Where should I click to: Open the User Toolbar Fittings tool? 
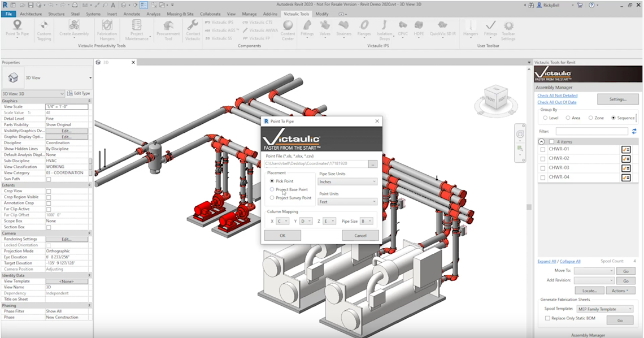coord(490,29)
